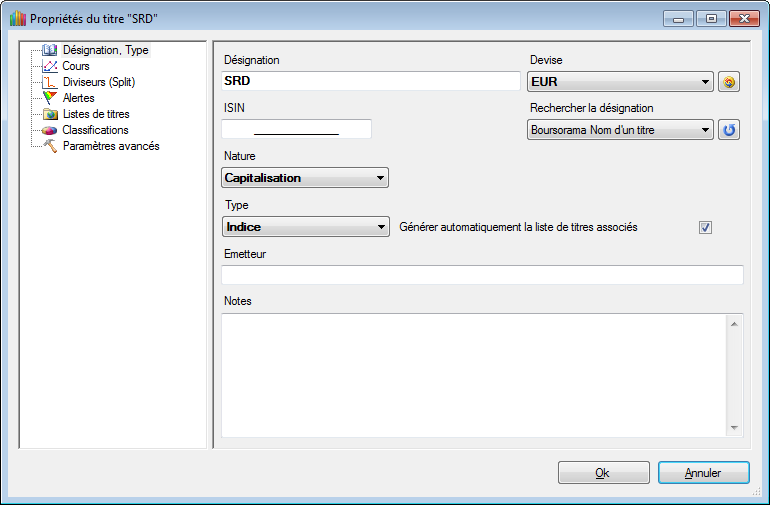
Task: Click the Annuler button
Action: pos(703,473)
